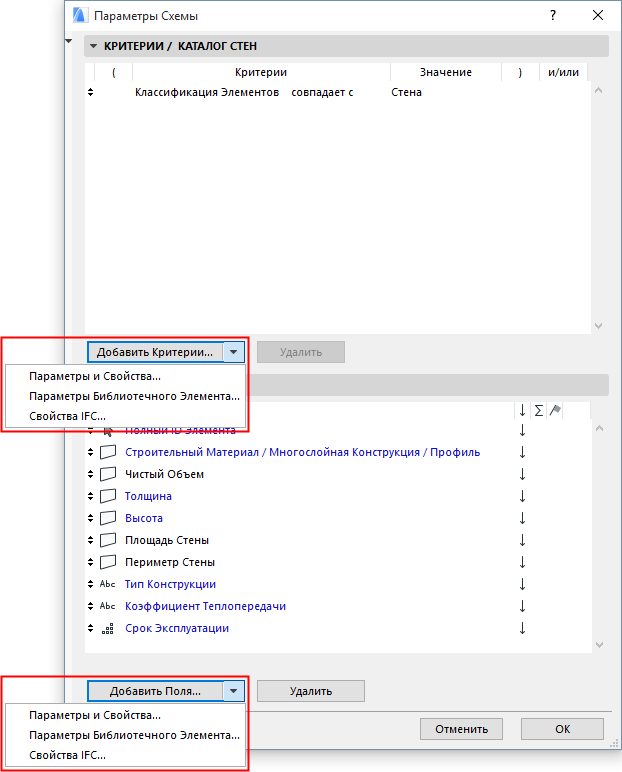Choose Параметры и Свойства under Добавить Критерии
Image resolution: width=622 pixels, height=772 pixels.
125,376
